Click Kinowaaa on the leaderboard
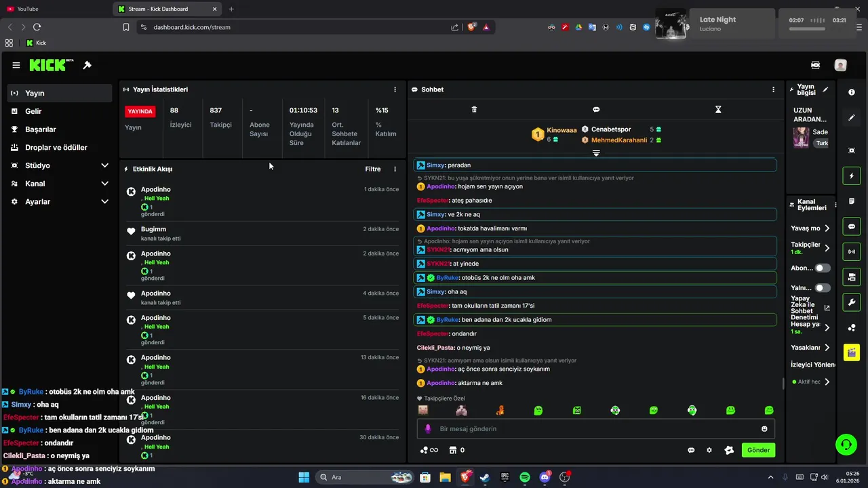868x488 pixels. click(x=561, y=129)
